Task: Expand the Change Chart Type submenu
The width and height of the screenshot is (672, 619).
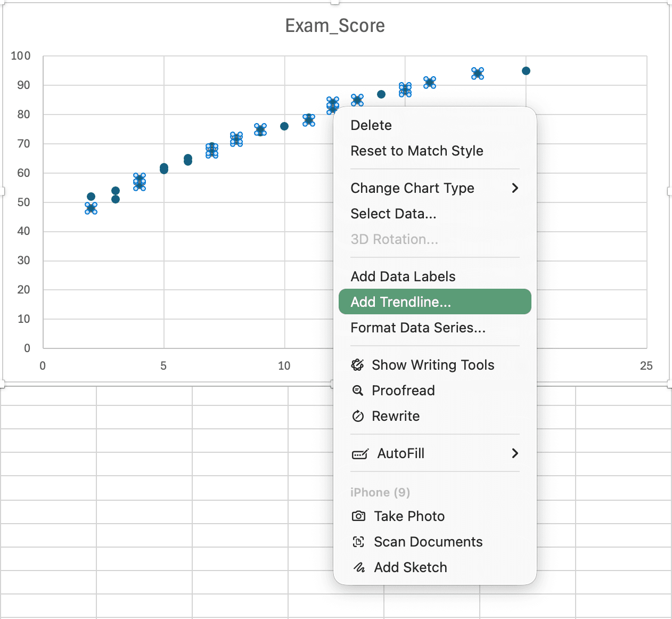Action: (514, 188)
